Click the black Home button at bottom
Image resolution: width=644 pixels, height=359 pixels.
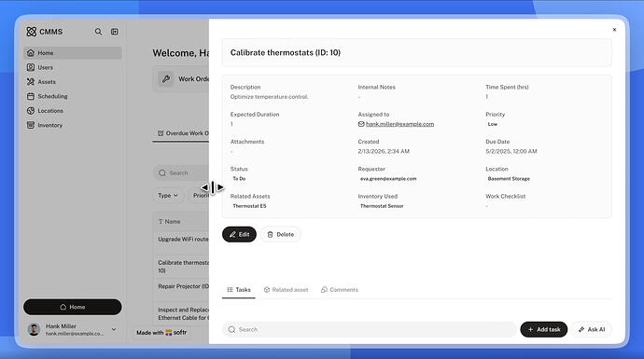pos(72,307)
